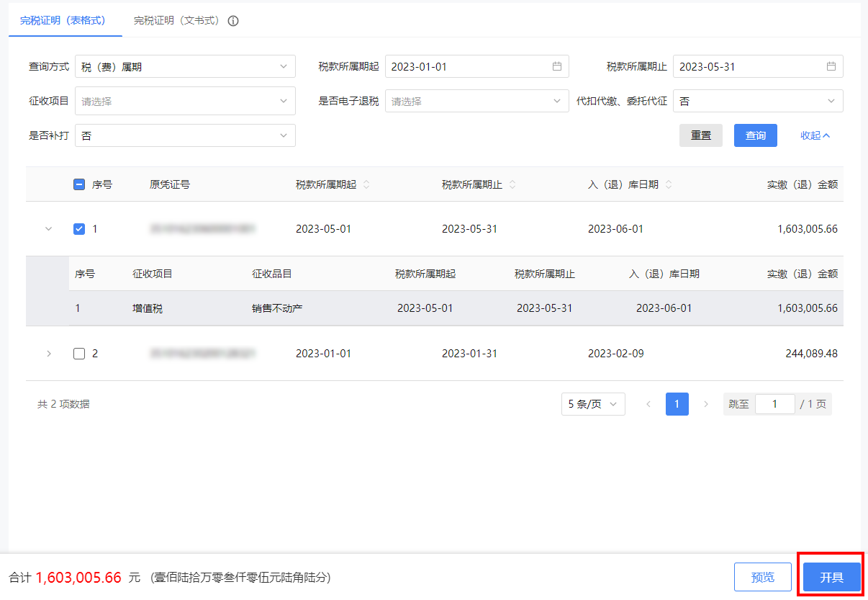Click the 跳至 page number input
This screenshot has width=868, height=600.
pyautogui.click(x=774, y=404)
